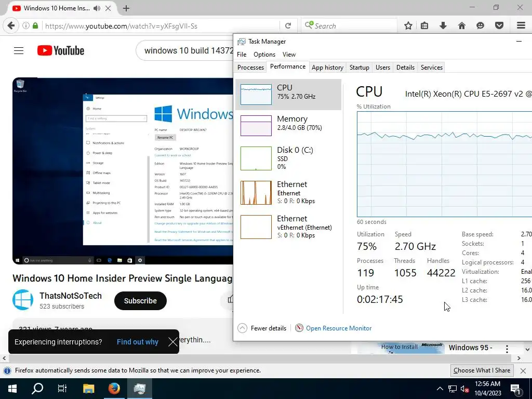Click the ThatsNotSoTech channel name
The height and width of the screenshot is (399, 532).
(71, 296)
